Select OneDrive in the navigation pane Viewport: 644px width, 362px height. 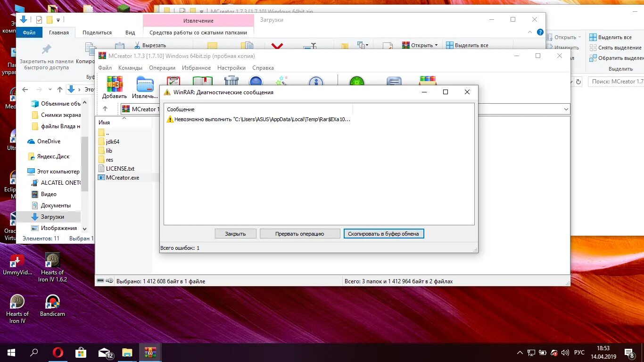(44, 141)
